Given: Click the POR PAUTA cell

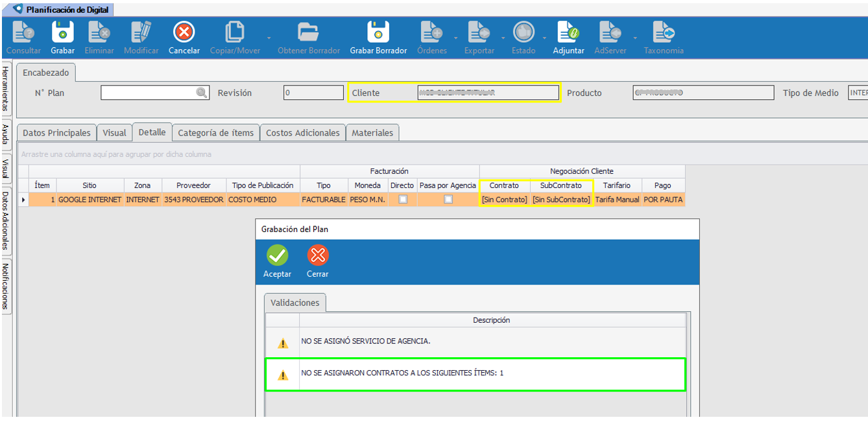Looking at the screenshot, I should (663, 200).
